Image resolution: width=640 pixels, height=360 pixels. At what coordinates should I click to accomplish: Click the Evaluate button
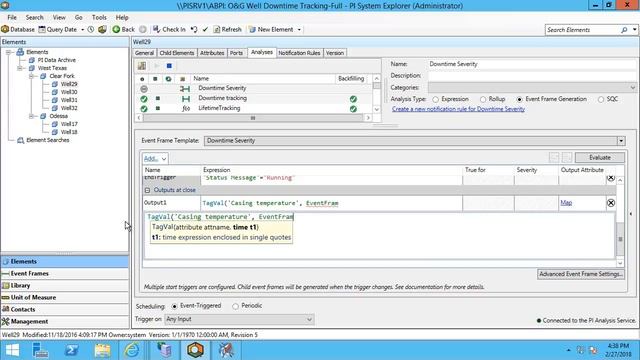pos(600,158)
